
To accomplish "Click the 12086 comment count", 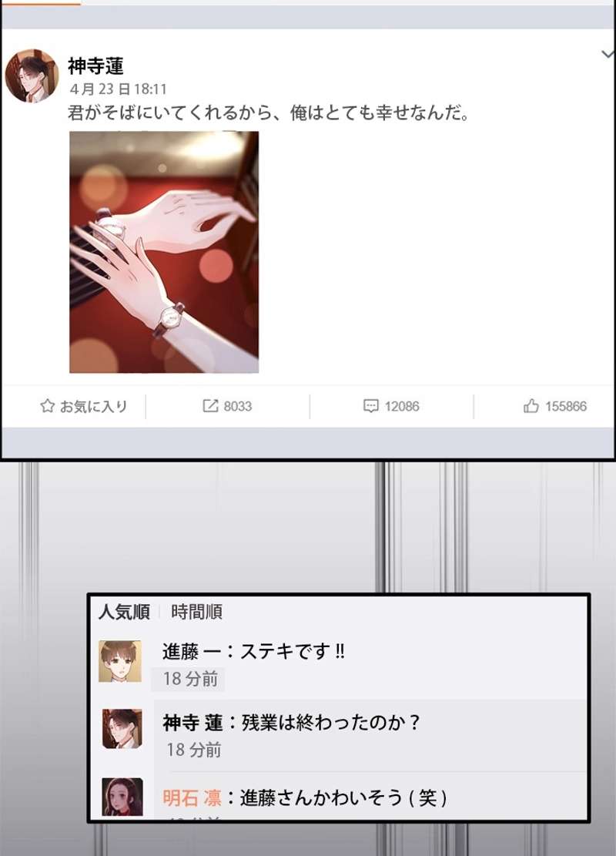I will pos(402,406).
